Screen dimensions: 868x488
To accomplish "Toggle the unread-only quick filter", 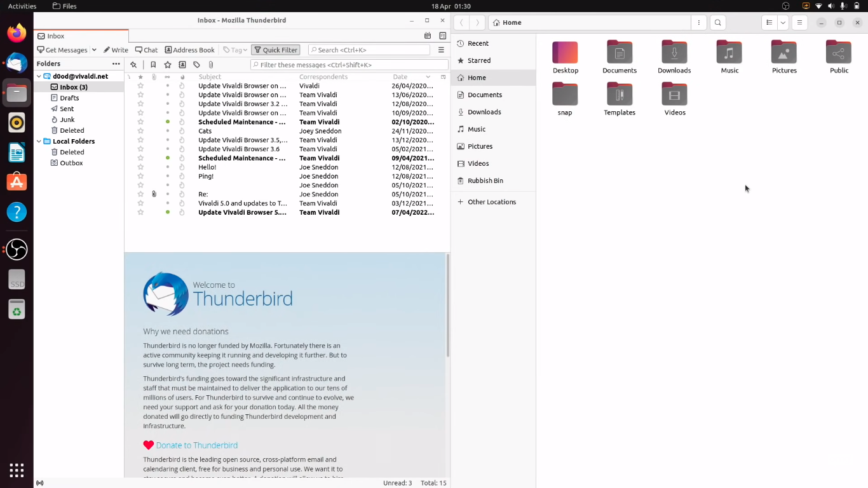I will point(153,65).
